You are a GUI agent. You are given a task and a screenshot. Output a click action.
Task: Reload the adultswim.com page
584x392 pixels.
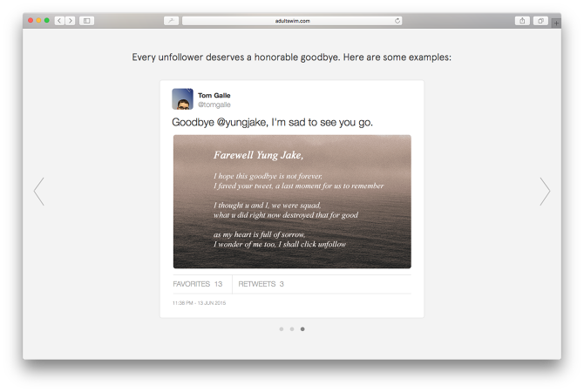pyautogui.click(x=397, y=20)
